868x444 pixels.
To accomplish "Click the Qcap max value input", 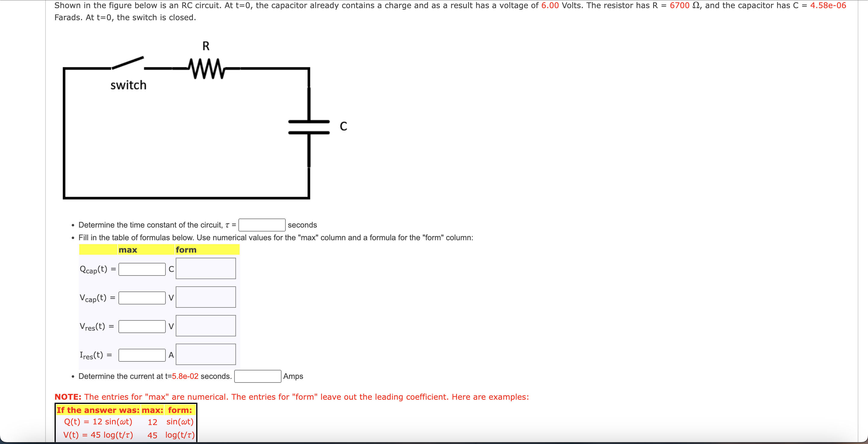I will pos(142,269).
